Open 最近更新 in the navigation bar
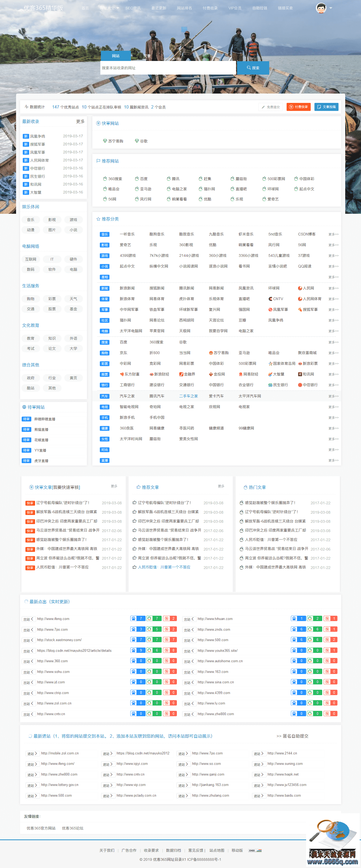Image resolution: width=361 pixels, height=868 pixels. [x=159, y=8]
